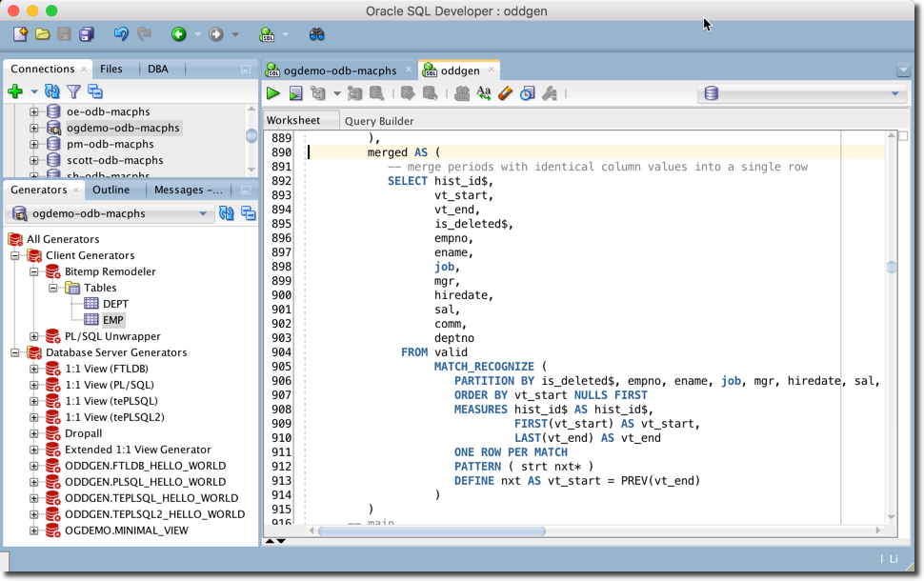The image size is (924, 581).
Task: Click the editor horizontal scrollbar thumb
Action: tap(432, 531)
